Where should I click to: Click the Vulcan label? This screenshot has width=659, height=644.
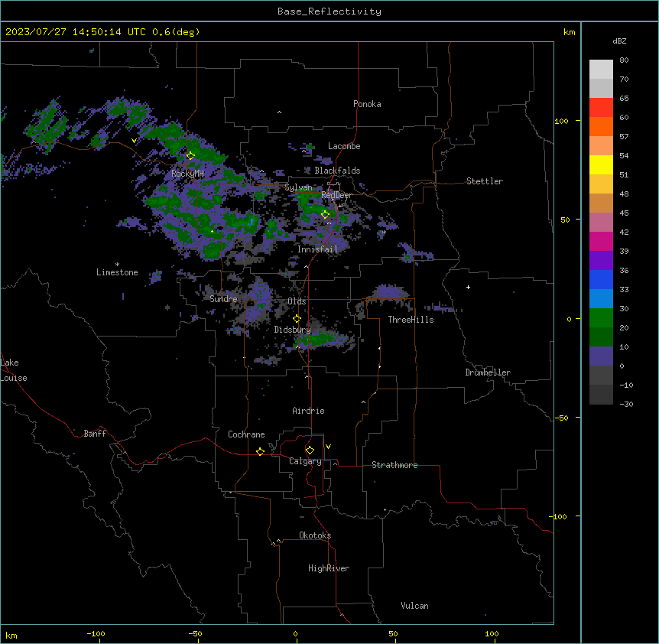[414, 606]
